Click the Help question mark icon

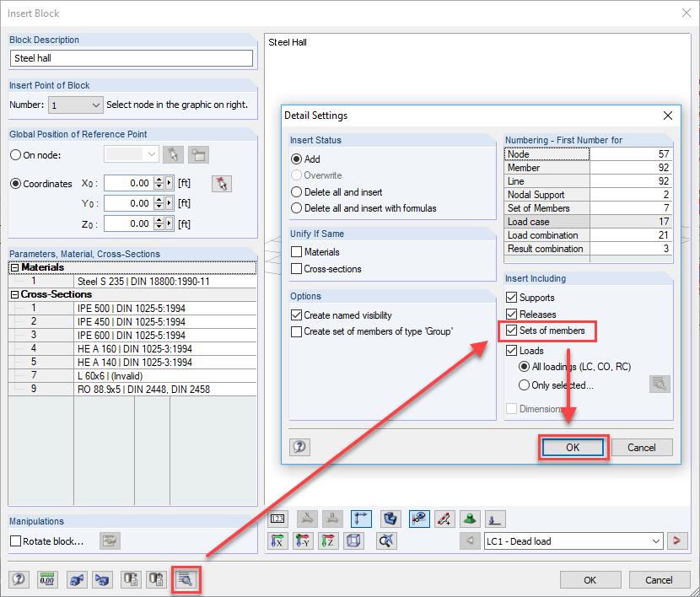click(299, 447)
